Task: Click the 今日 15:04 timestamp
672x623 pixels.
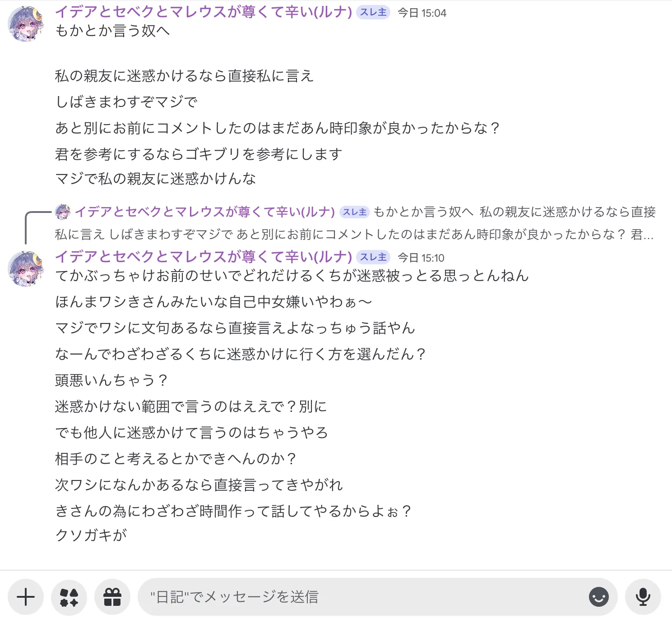Action: (x=422, y=13)
